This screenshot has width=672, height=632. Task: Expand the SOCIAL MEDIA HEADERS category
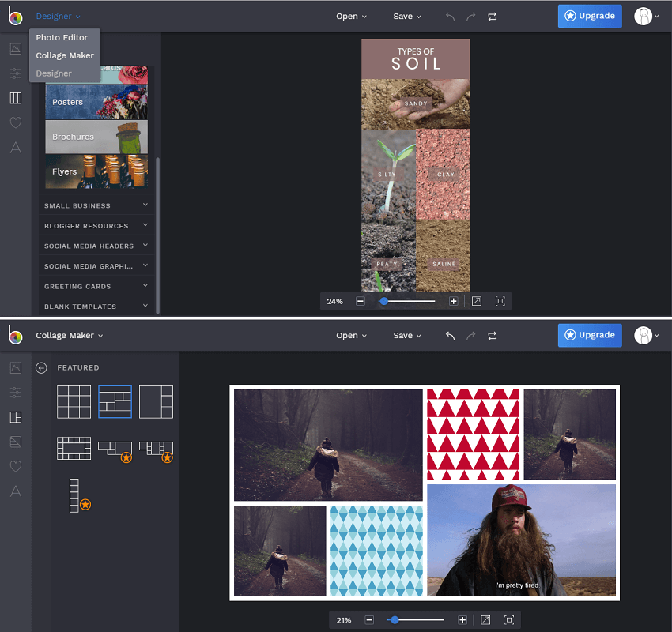(x=96, y=246)
